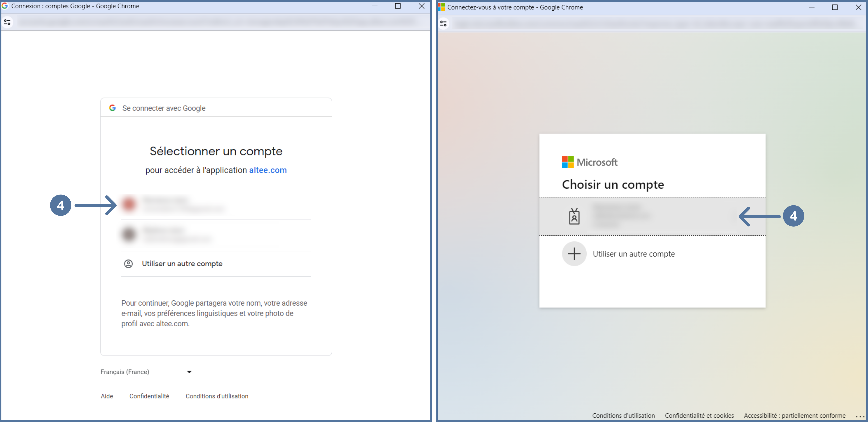Open the altee.com application link

click(x=268, y=170)
